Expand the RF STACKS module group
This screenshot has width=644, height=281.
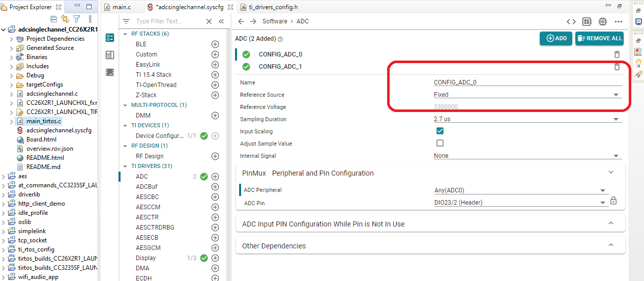click(126, 34)
